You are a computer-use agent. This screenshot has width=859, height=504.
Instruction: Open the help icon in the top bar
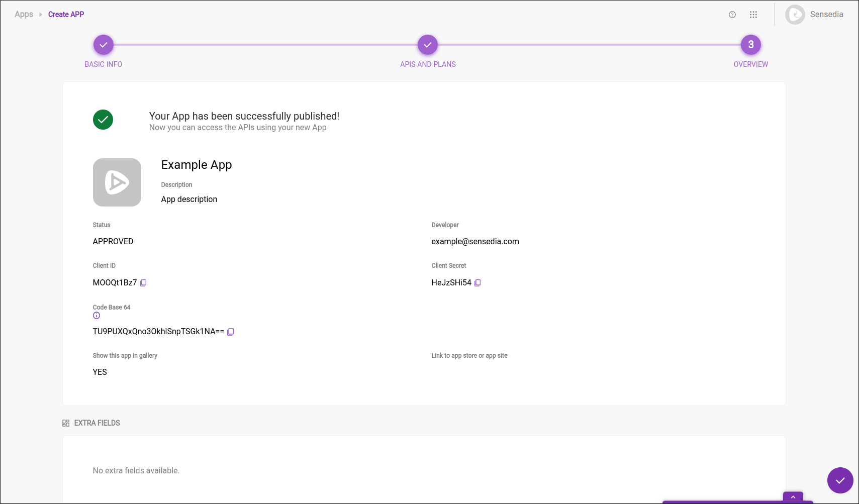[x=732, y=15]
